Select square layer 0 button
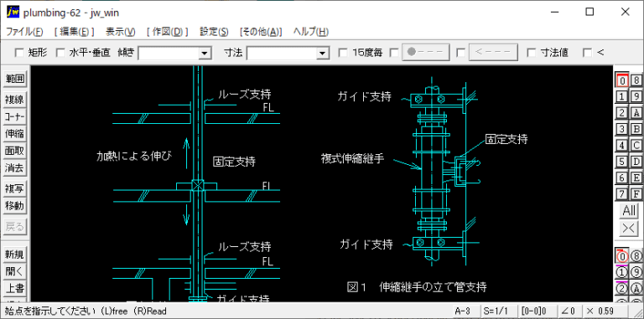The image size is (644, 319). pyautogui.click(x=622, y=80)
